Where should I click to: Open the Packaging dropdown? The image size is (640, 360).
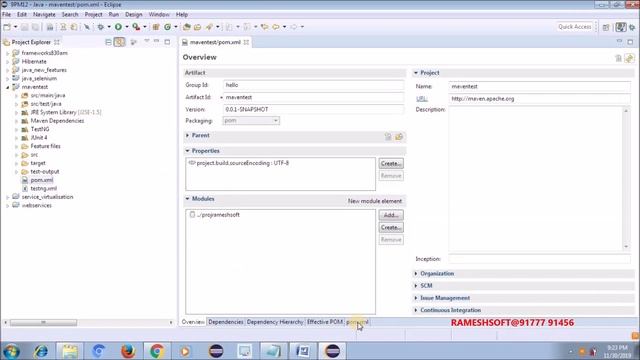click(251, 120)
